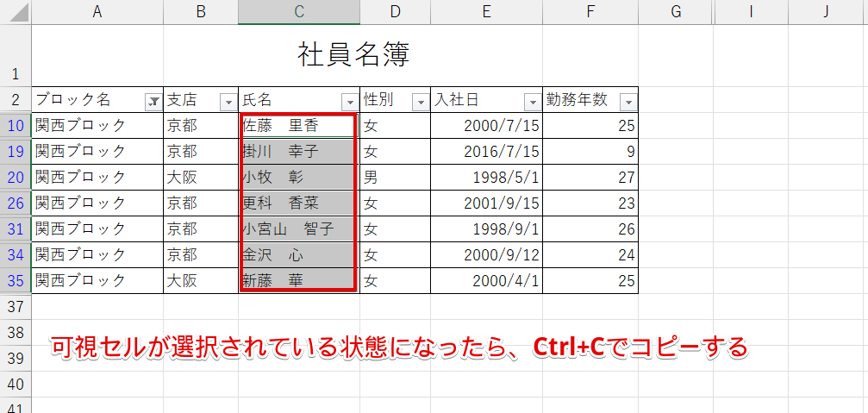This screenshot has height=413, width=868.
Task: Click the 勤務年数 value 9
Action: tap(590, 151)
